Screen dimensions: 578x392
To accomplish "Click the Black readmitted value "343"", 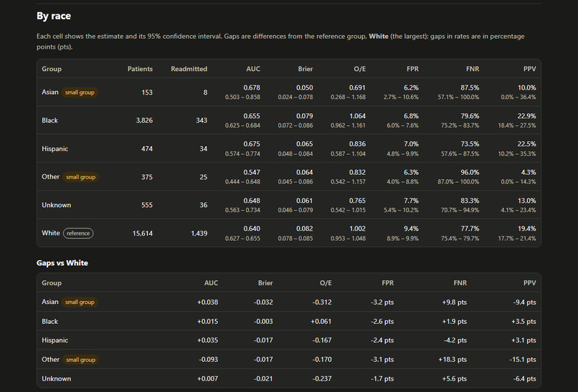I will (202, 120).
